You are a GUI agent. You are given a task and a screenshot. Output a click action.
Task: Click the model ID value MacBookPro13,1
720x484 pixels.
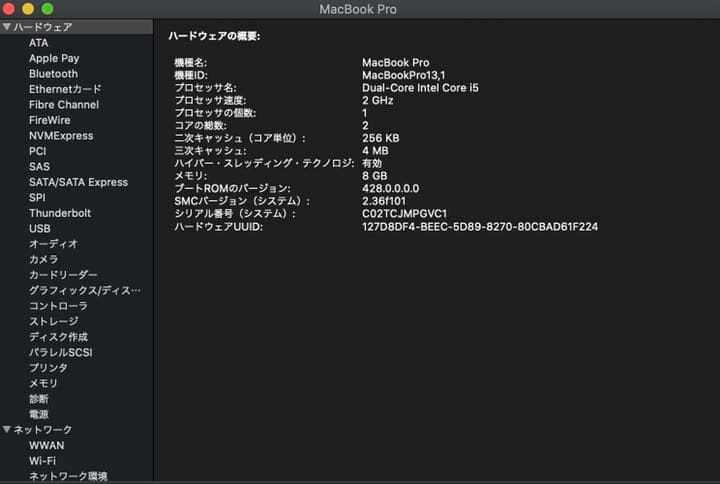pyautogui.click(x=404, y=75)
